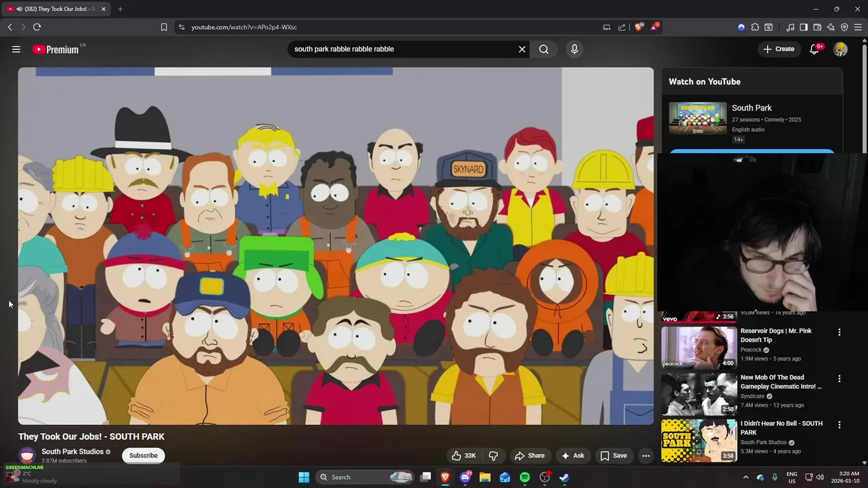Open Brave Shields panel
Screen dimensions: 868x488
click(638, 27)
